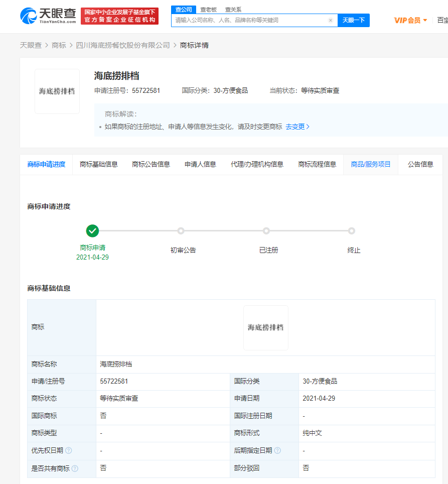Click the red 国家中小企业发展子基金旗下 banner
The width and height of the screenshot is (448, 484).
coord(119,16)
